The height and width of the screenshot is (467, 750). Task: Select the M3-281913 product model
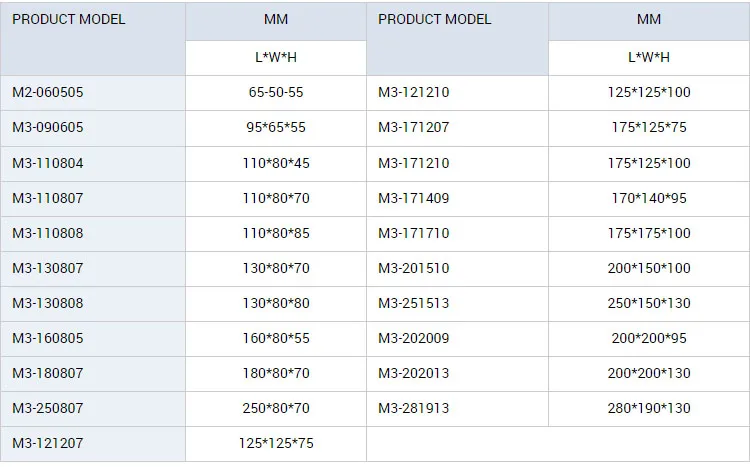(414, 408)
